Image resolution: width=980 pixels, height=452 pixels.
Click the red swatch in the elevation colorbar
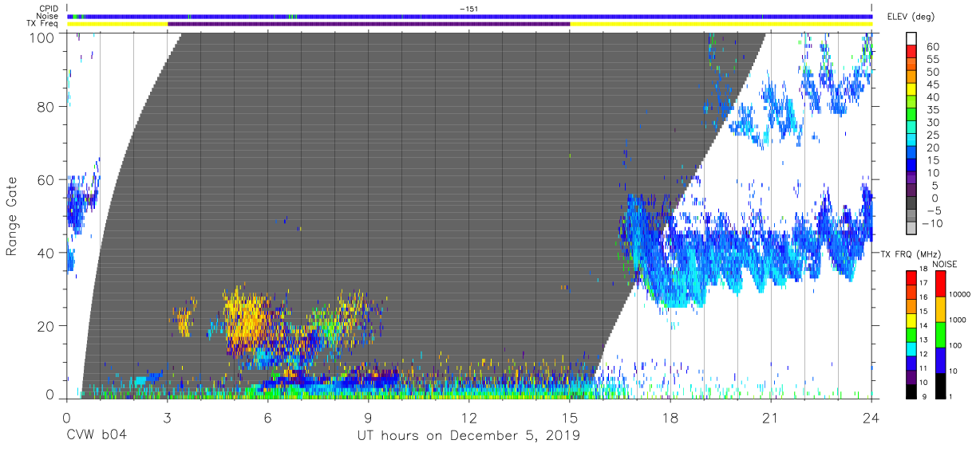[911, 53]
